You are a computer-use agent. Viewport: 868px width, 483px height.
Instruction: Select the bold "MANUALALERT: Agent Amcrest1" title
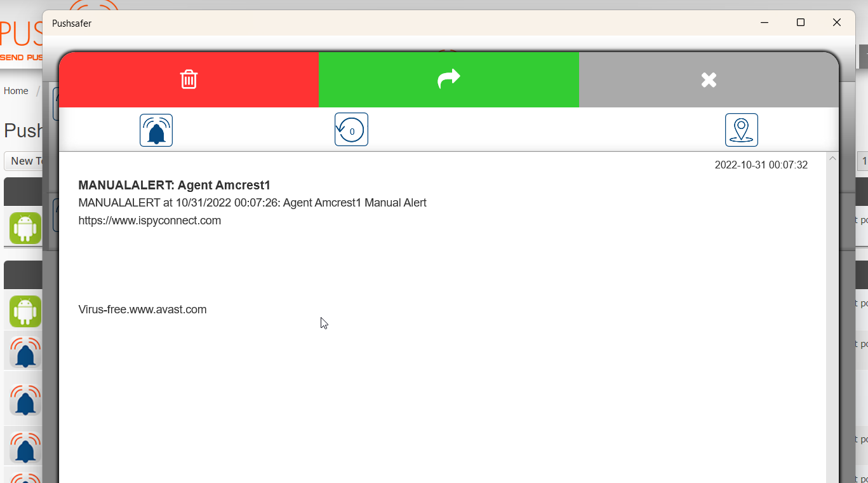point(175,185)
